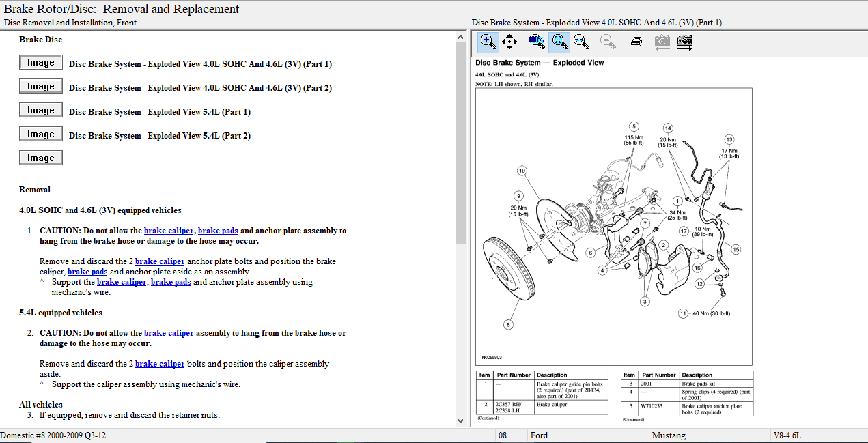The height and width of the screenshot is (443, 868).
Task: Click scroll up arrow on left pane scrollbar
Action: coord(461,37)
